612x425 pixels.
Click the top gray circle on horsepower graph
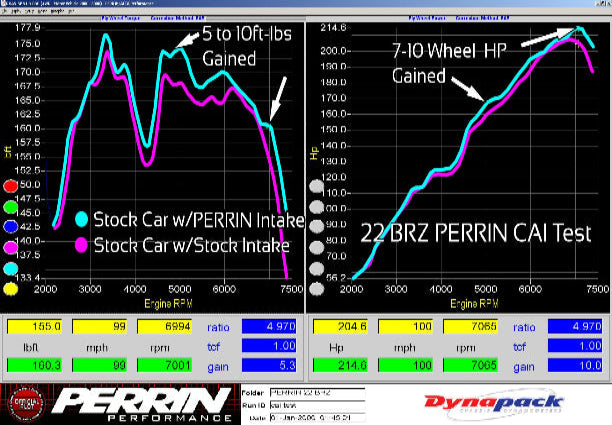[317, 186]
